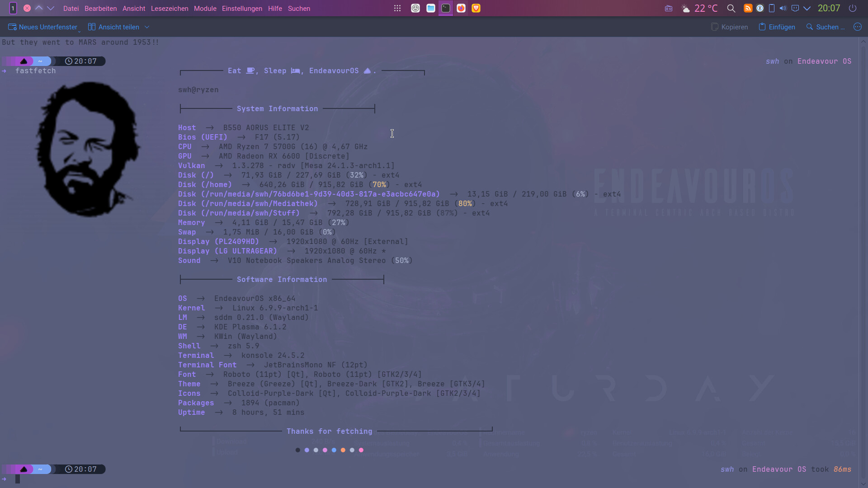
Task: Click 'konsole 24.5.2' terminal value
Action: 273,355
